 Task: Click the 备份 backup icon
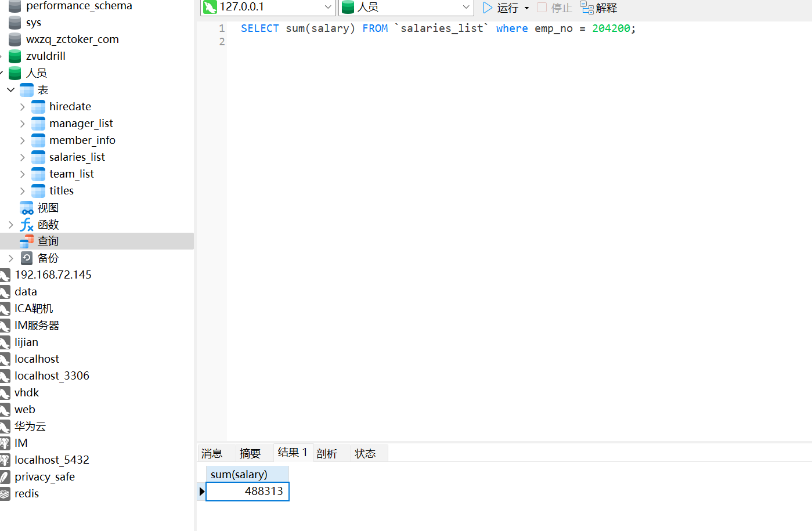point(27,258)
